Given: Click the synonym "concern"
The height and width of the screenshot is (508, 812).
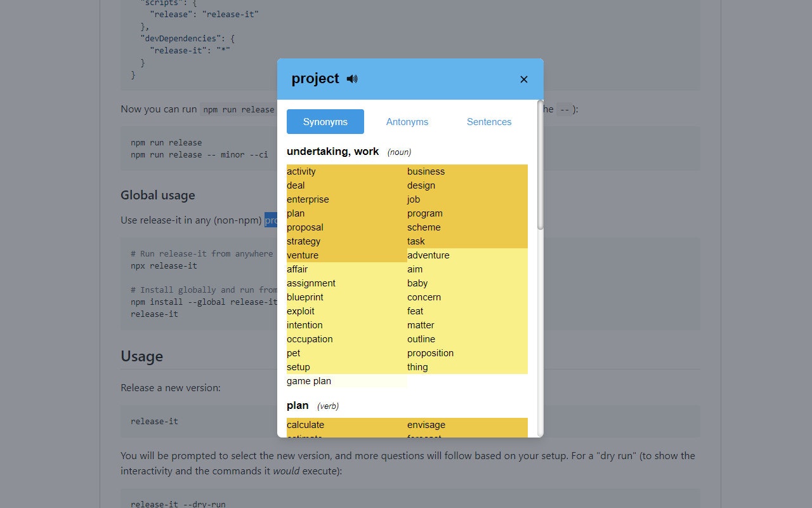Looking at the screenshot, I should 424,297.
